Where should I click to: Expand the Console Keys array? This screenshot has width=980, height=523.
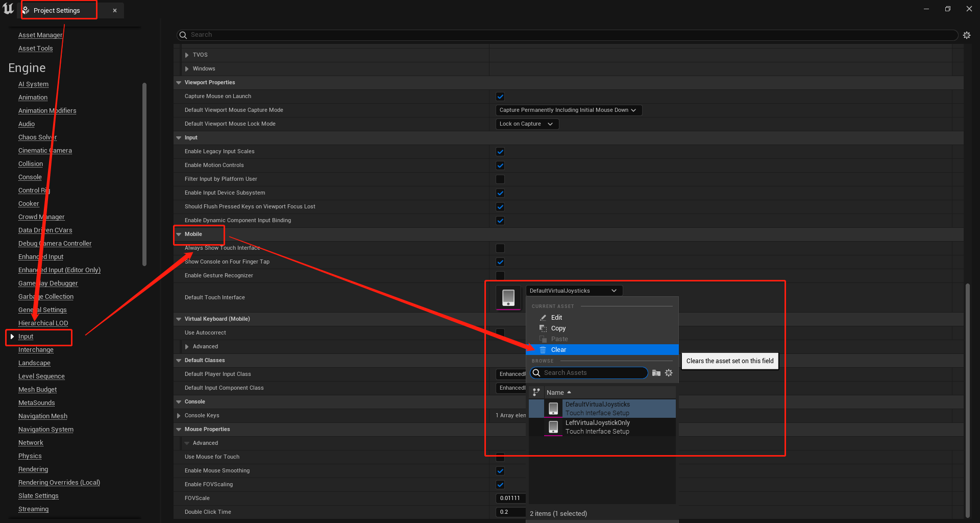(x=179, y=415)
